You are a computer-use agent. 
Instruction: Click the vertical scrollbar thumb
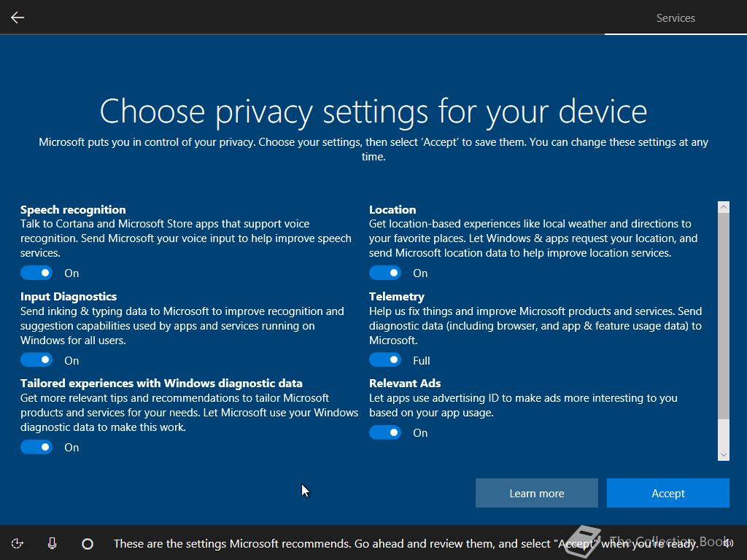point(723,316)
